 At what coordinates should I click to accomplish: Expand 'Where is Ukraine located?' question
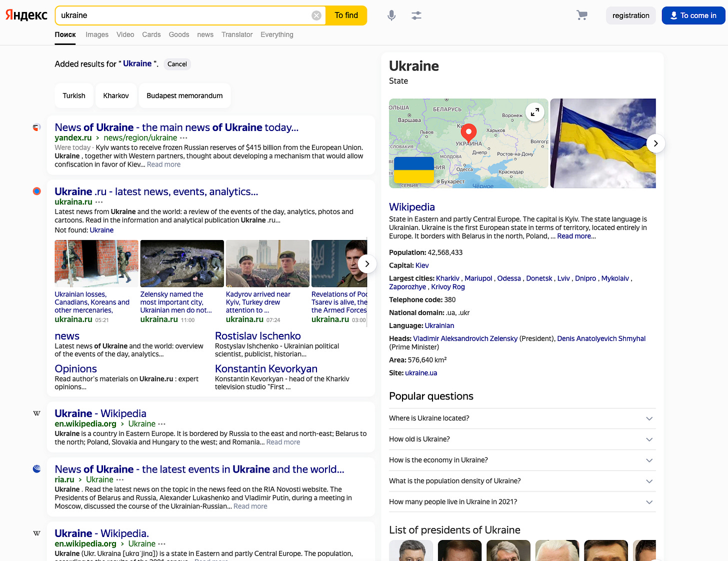point(522,418)
